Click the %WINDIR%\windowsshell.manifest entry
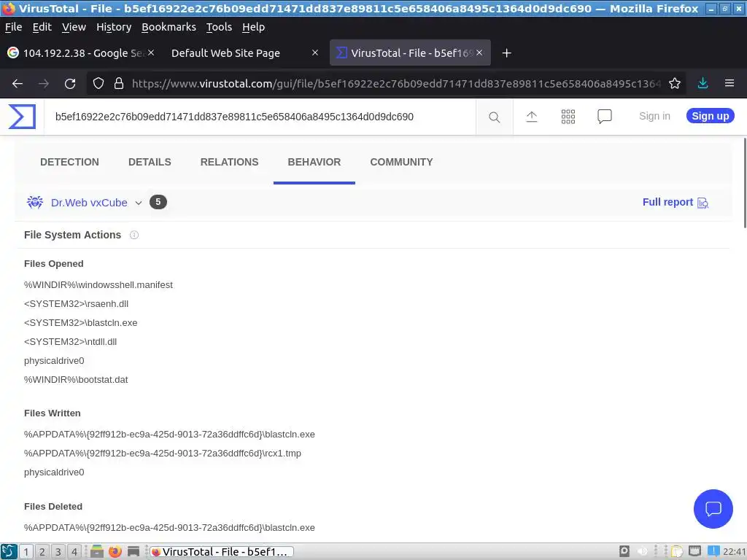The width and height of the screenshot is (747, 560). pos(98,285)
